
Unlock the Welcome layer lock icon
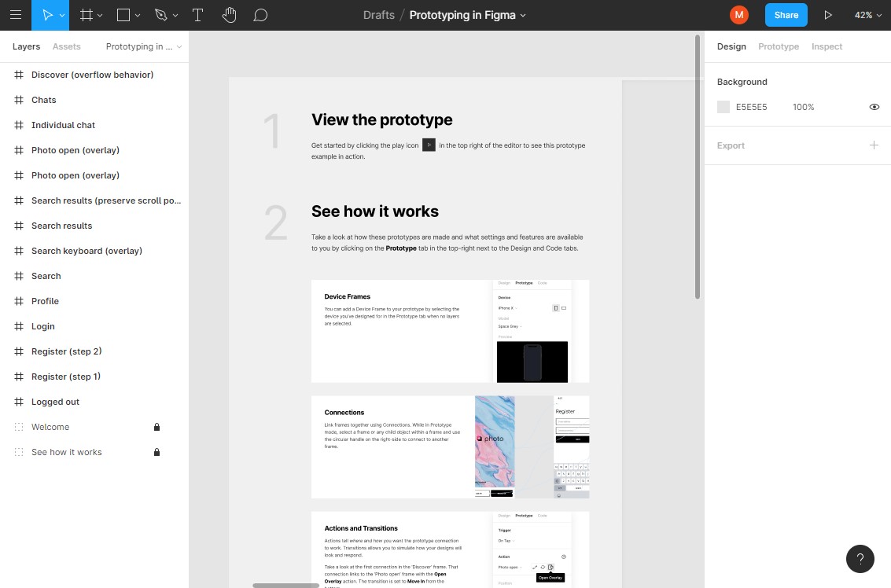(x=156, y=427)
